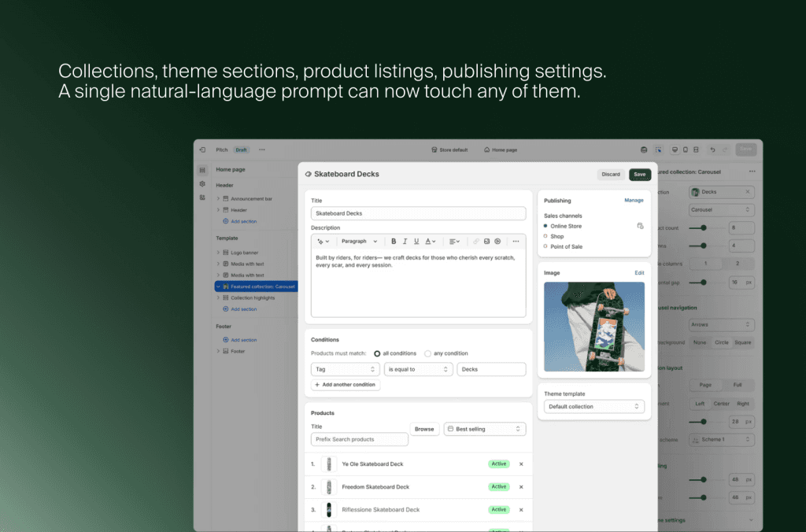This screenshot has height=532, width=806.
Task: Open text alignment options in description toolbar
Action: coord(454,242)
